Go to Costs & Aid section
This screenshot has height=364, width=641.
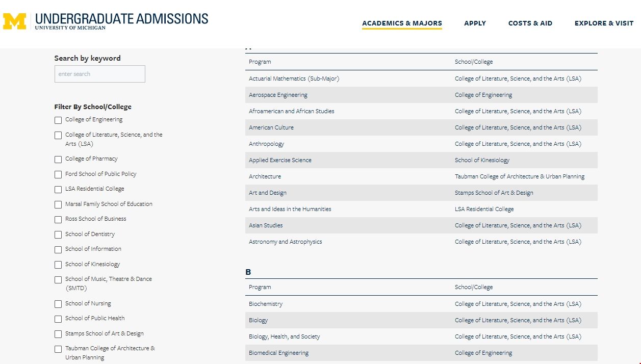[x=530, y=23]
